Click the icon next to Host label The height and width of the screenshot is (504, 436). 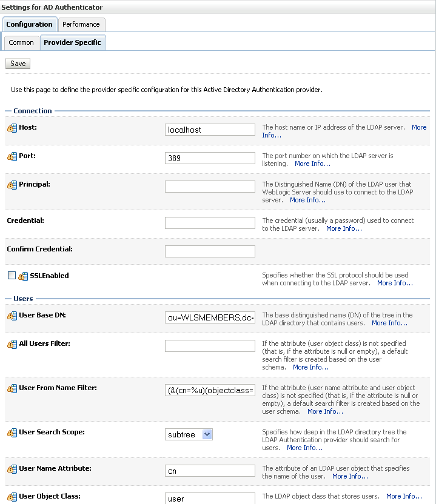(12, 128)
